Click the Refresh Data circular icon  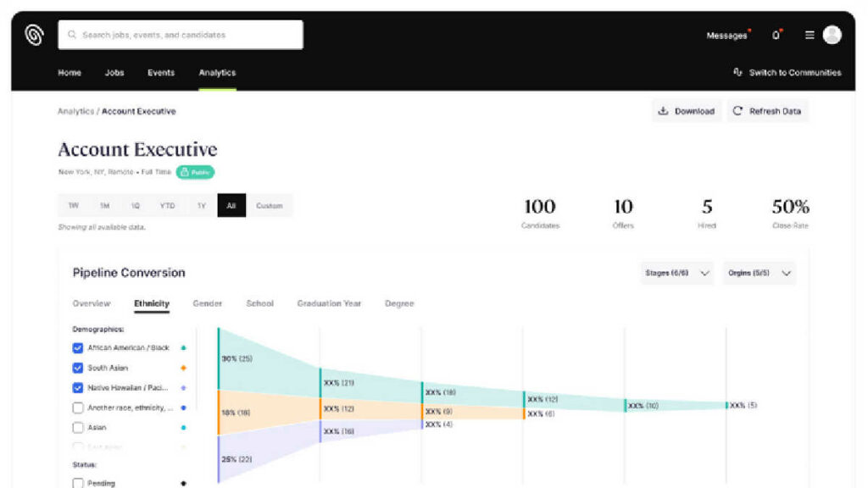point(737,111)
